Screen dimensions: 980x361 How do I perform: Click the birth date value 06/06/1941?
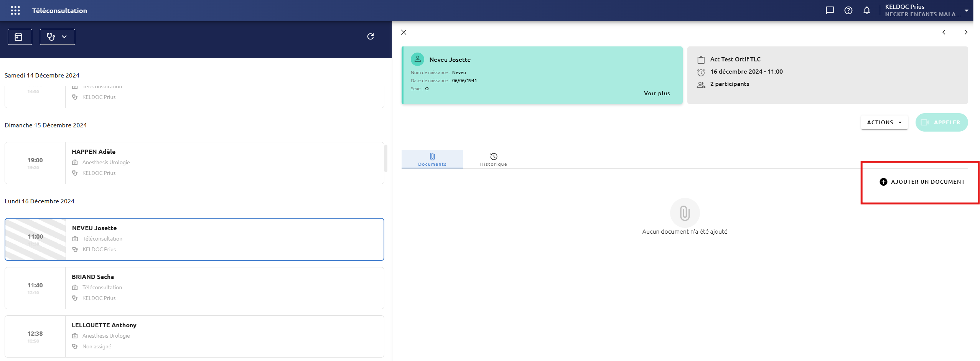464,81
